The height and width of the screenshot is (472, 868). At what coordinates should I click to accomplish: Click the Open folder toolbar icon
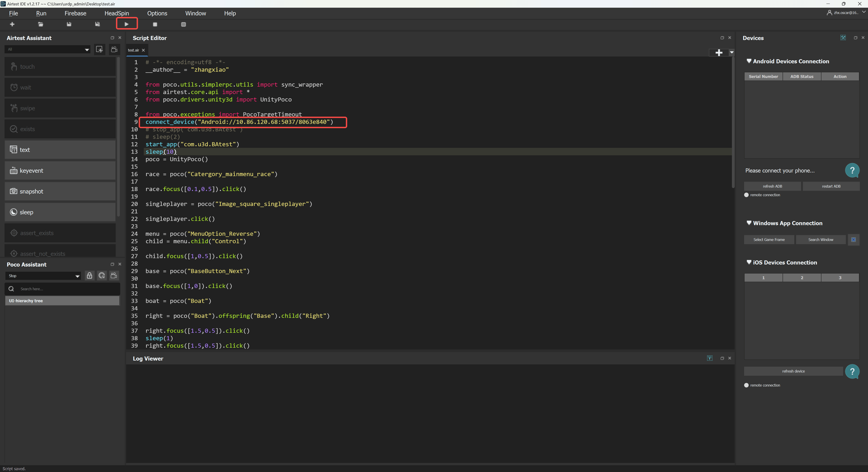(40, 24)
